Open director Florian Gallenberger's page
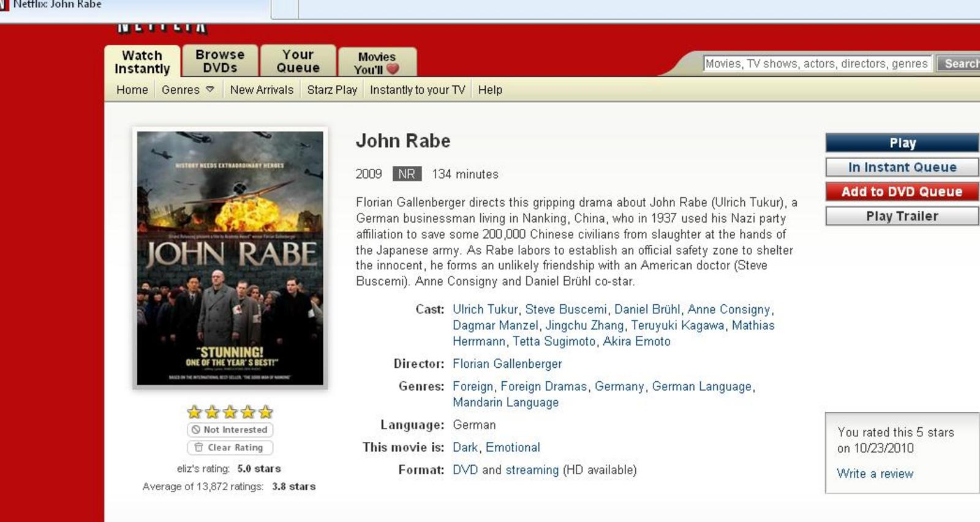The image size is (980, 522). click(507, 364)
